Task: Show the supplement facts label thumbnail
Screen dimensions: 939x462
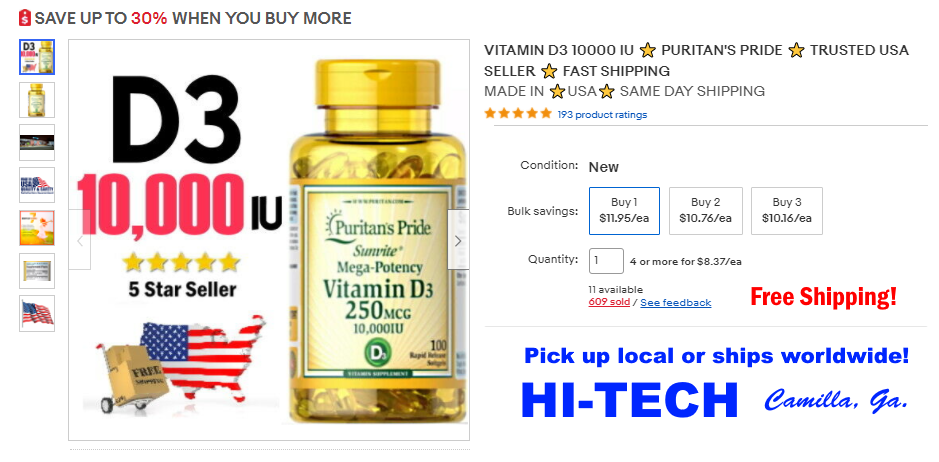Action: point(37,270)
